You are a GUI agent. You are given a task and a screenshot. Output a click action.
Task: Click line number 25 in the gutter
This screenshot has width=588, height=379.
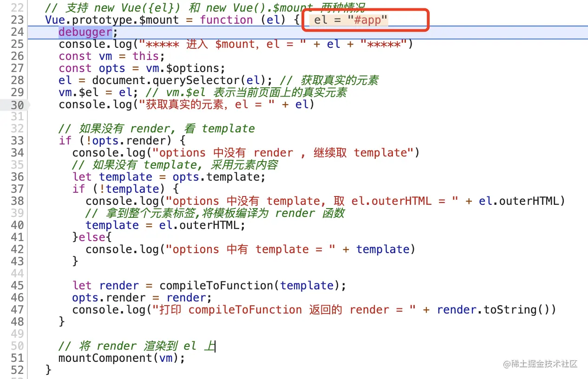pyautogui.click(x=17, y=44)
